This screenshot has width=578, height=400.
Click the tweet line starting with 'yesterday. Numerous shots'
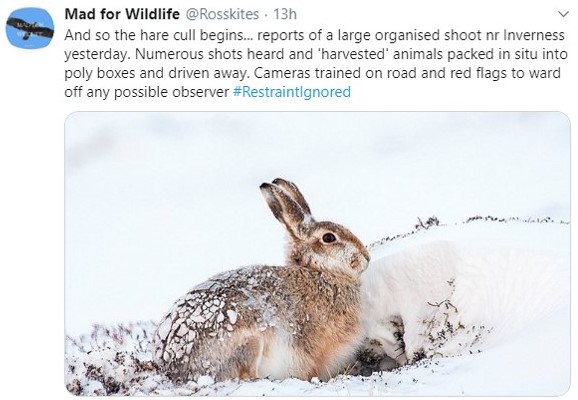coord(316,54)
